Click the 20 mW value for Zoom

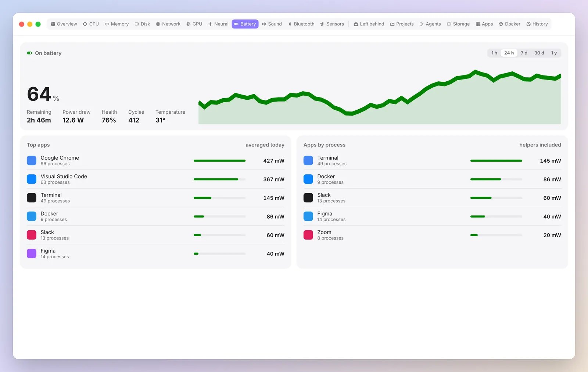[x=552, y=235]
